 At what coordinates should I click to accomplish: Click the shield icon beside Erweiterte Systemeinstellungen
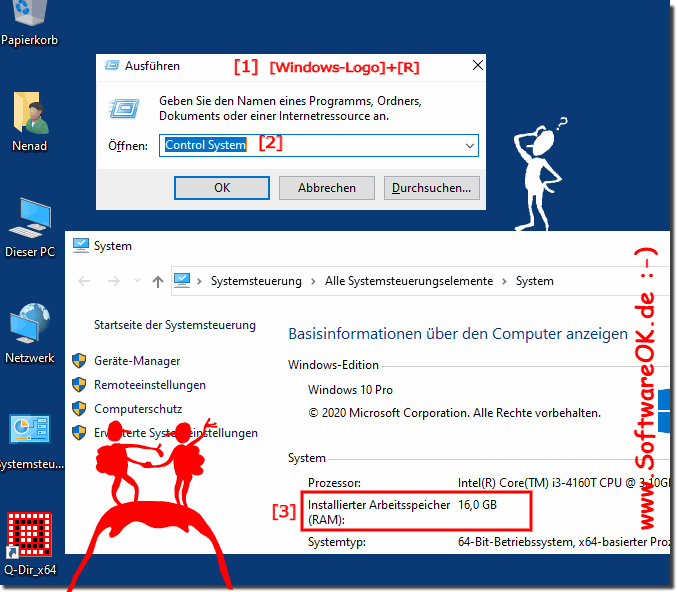tap(79, 432)
